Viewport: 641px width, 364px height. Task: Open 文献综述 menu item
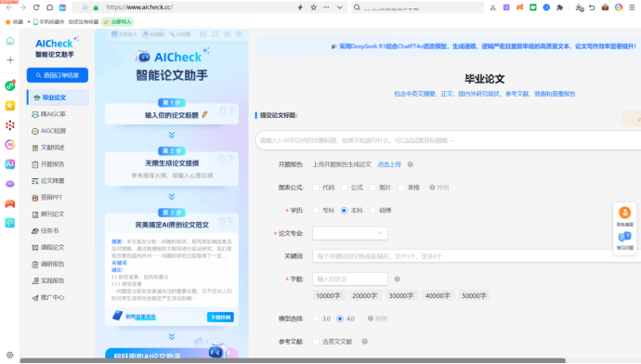tap(48, 148)
